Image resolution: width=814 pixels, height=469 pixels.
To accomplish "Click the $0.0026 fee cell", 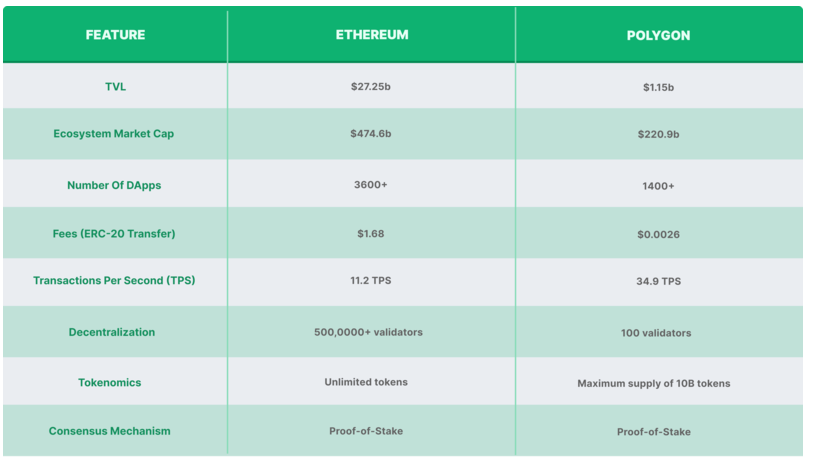I will pyautogui.click(x=658, y=234).
